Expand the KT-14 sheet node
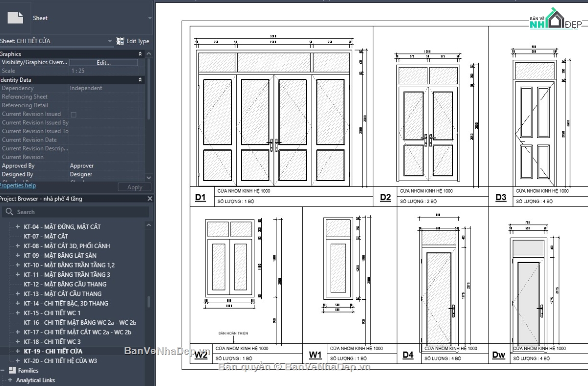Viewport: 588px width, 386px height. (x=18, y=303)
